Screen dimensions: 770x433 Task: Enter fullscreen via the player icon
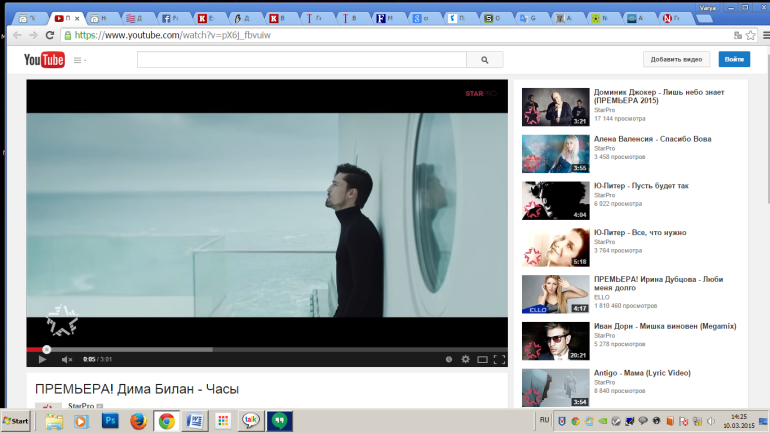coord(499,359)
